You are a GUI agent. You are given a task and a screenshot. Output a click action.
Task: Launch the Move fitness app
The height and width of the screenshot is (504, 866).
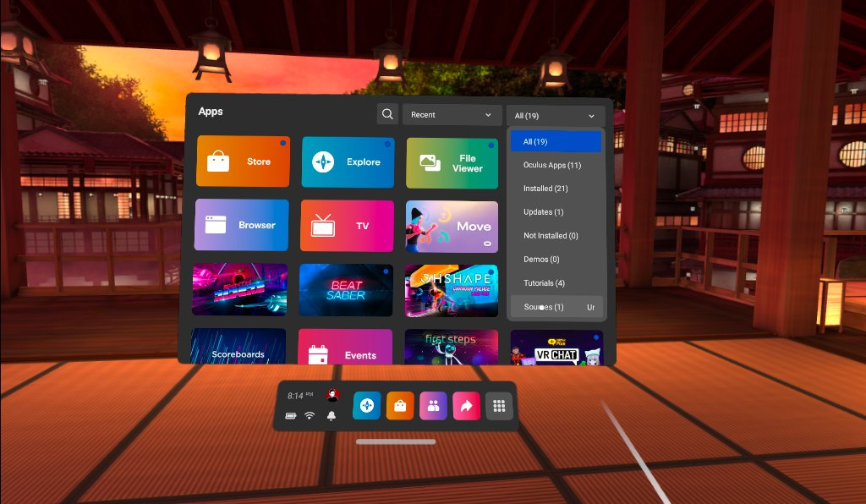pos(452,225)
